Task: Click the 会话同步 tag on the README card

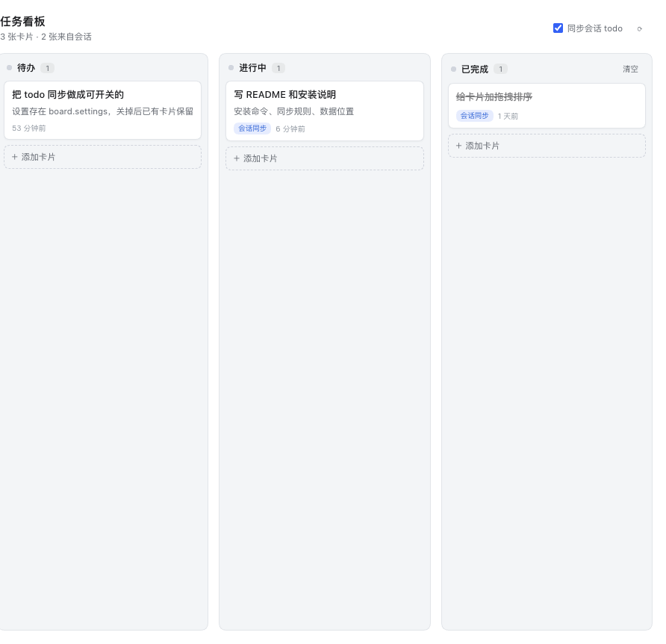Action: pyautogui.click(x=252, y=128)
